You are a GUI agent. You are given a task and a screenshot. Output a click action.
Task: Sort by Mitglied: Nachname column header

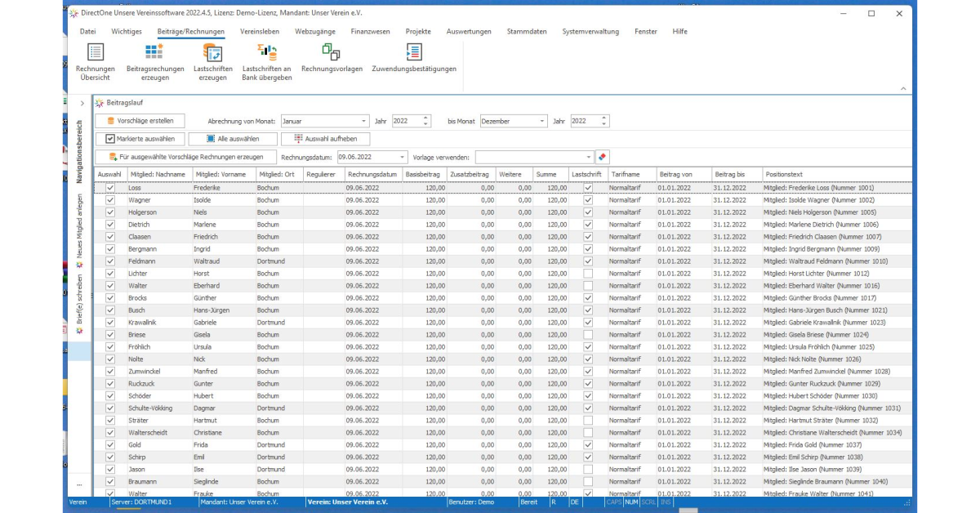coord(158,174)
